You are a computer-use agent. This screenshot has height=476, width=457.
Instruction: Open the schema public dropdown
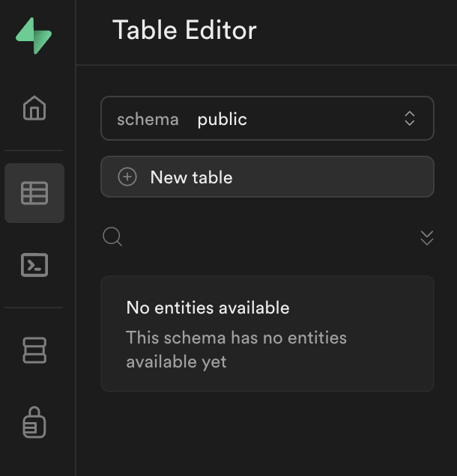(x=267, y=118)
